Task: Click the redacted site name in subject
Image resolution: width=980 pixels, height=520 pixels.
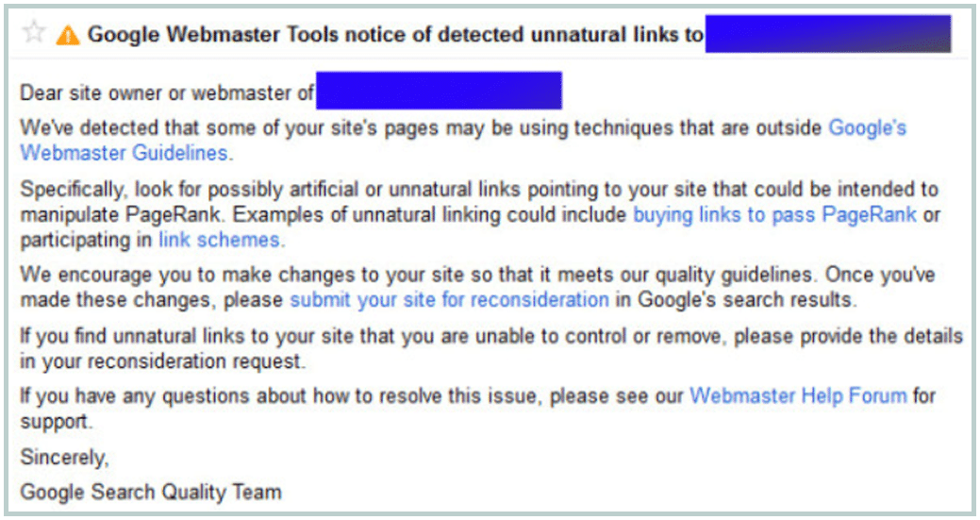Action: (x=828, y=34)
